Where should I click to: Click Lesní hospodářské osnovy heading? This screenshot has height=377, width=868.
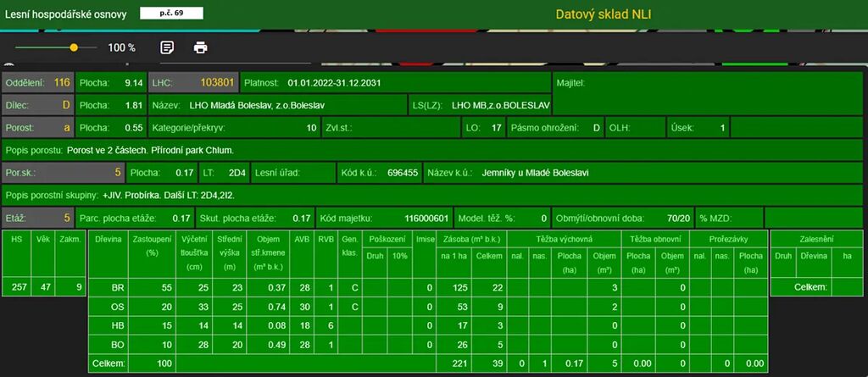(x=66, y=14)
